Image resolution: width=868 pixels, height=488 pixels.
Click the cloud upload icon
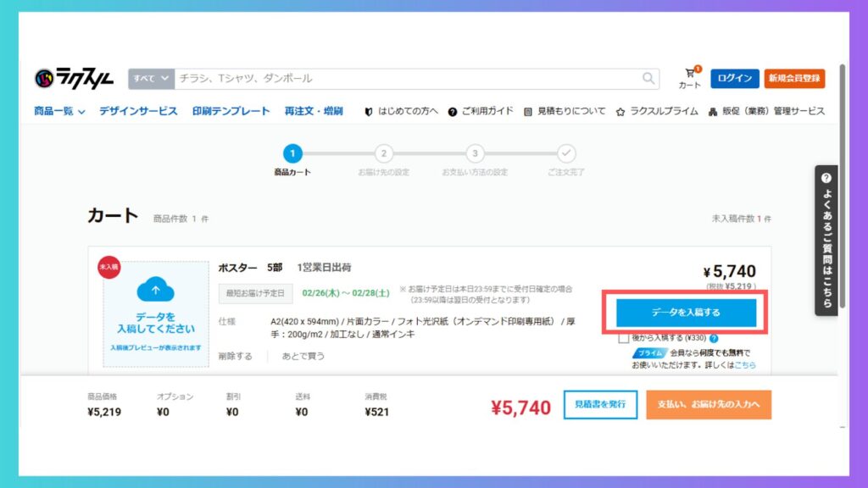tap(156, 291)
